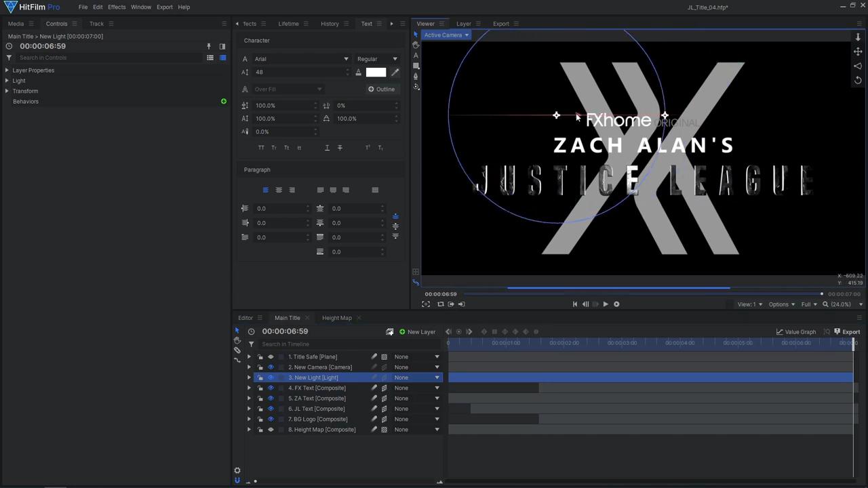Play the viewer timeline
This screenshot has width=868, height=488.
pos(606,304)
